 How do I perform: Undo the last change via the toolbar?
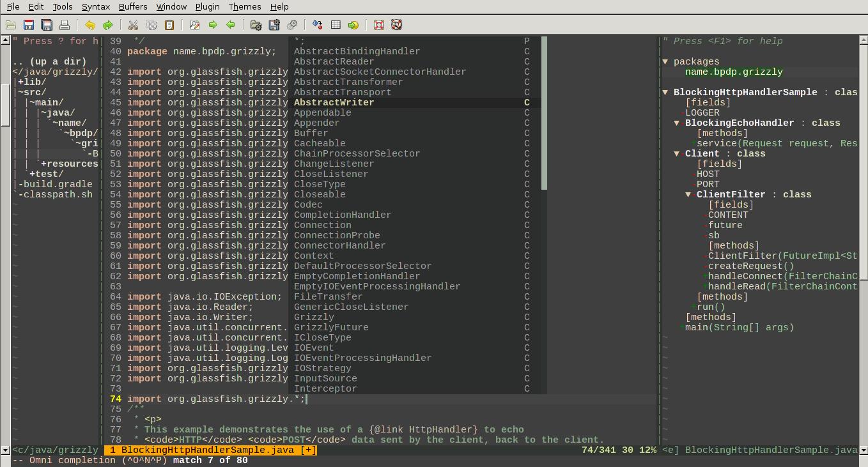tap(90, 25)
